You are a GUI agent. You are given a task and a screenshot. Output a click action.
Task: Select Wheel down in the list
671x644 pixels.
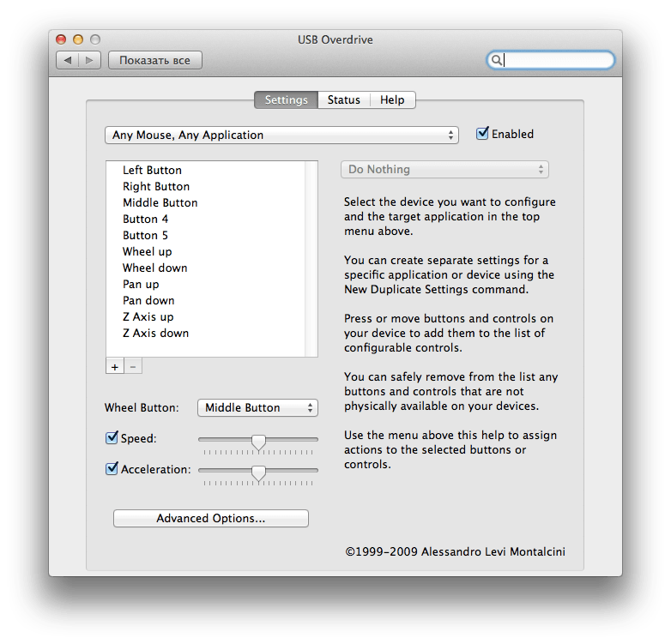pyautogui.click(x=205, y=268)
